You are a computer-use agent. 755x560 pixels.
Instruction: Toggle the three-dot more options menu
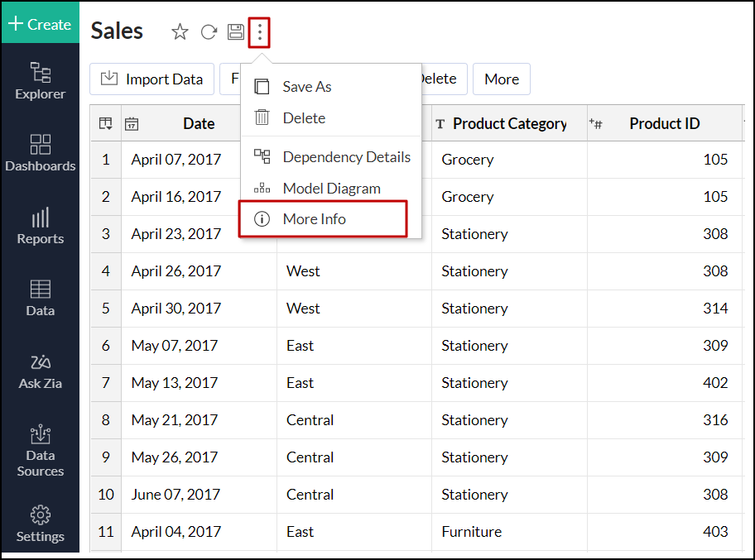(x=260, y=32)
